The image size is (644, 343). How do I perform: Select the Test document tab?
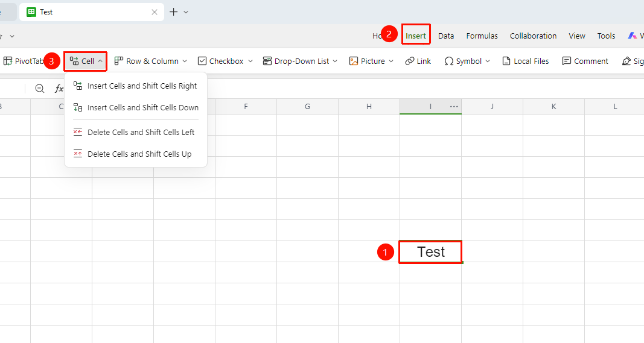coord(92,12)
